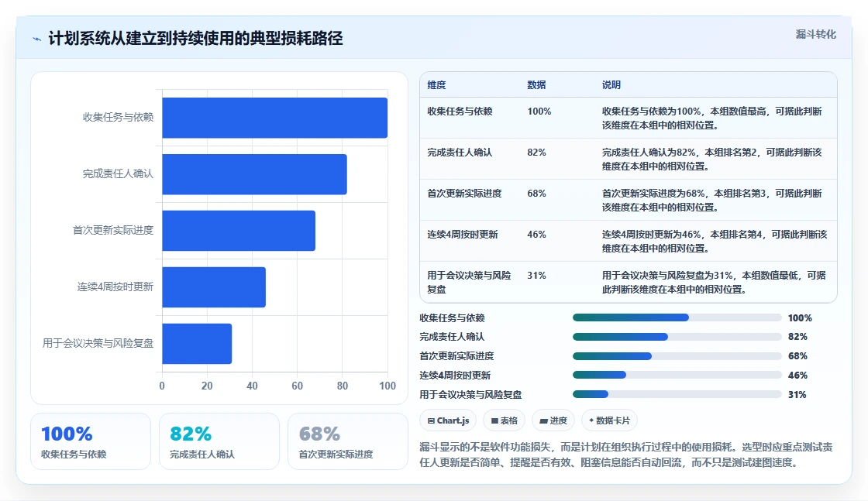Click chart y-axis label 用于会议决策与风险复盘

pos(98,343)
